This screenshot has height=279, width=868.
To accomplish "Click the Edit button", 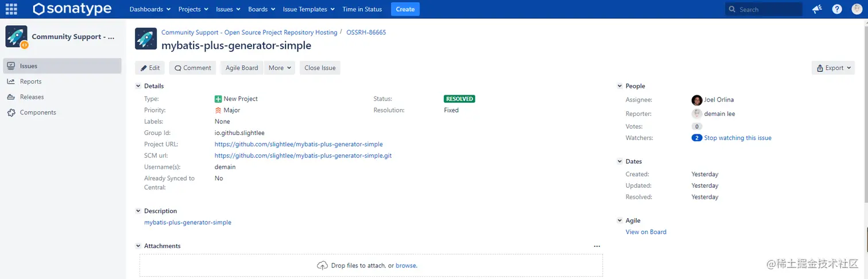I will pos(150,68).
